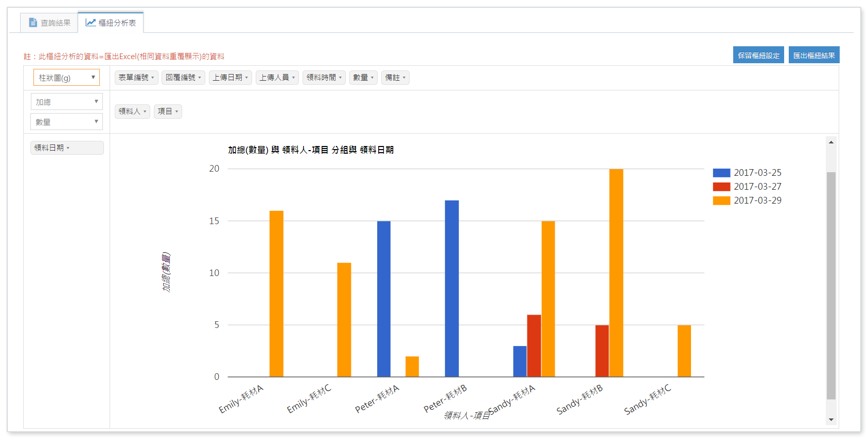Expand the 加總 aggregator dropdown
The image size is (868, 439).
[66, 102]
